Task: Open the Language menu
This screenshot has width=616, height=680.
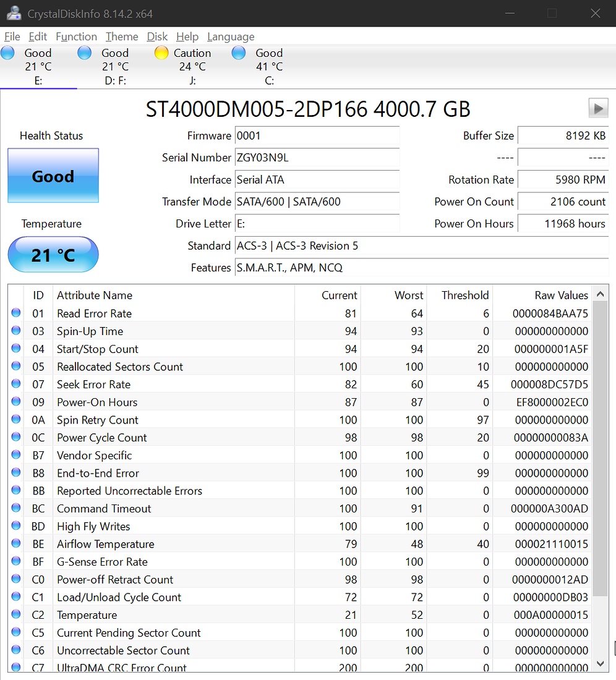Action: click(x=231, y=36)
